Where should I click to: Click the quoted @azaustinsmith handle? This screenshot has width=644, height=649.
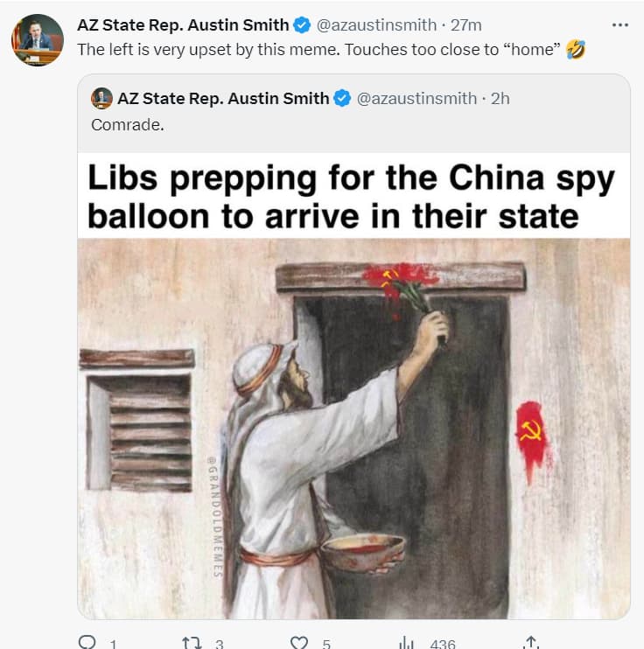416,99
